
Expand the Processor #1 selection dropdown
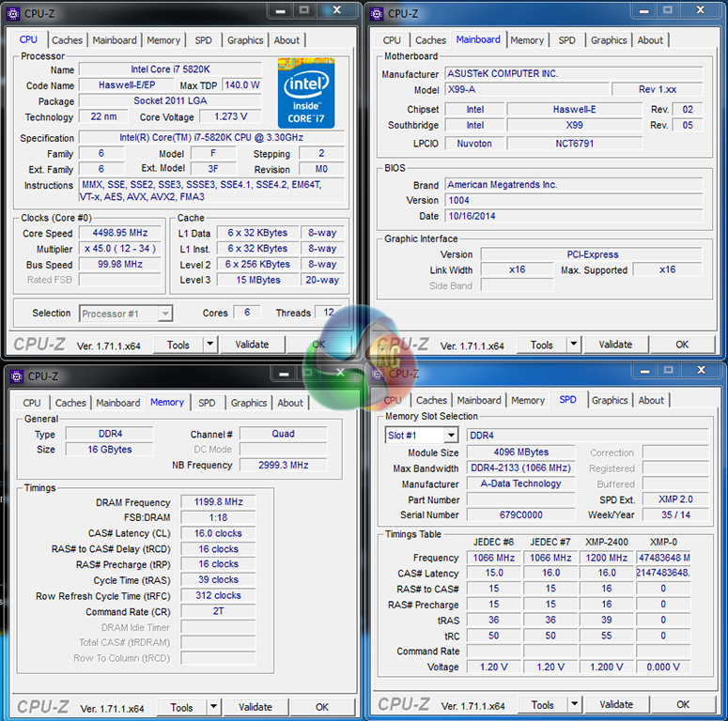[165, 314]
